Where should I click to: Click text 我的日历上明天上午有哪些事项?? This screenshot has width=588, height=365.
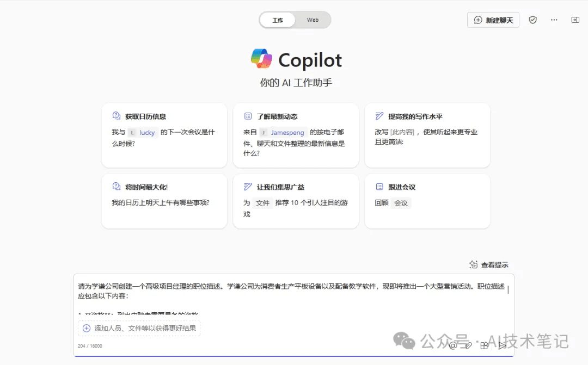pyautogui.click(x=161, y=203)
